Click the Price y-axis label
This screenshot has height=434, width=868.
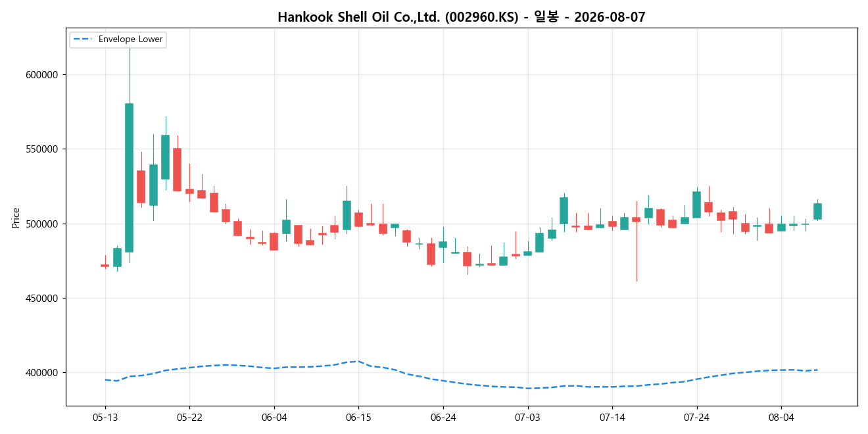tap(16, 218)
